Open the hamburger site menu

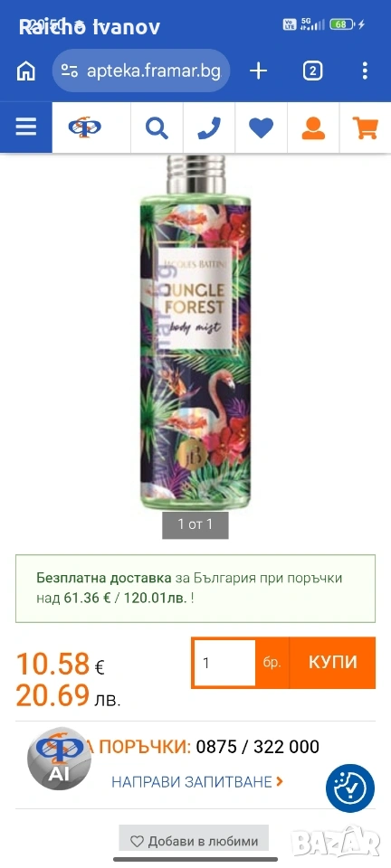click(26, 127)
